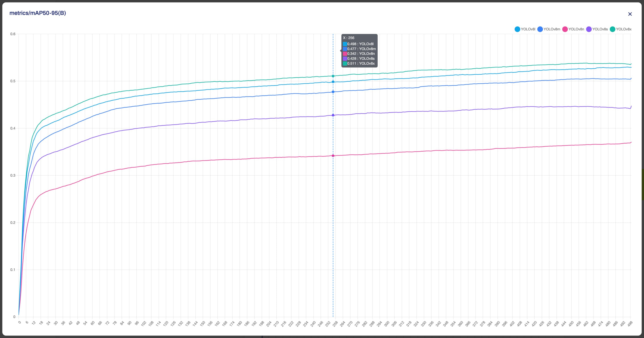Click the purple YOLOv8s legend circle
This screenshot has height=338, width=644.
589,29
